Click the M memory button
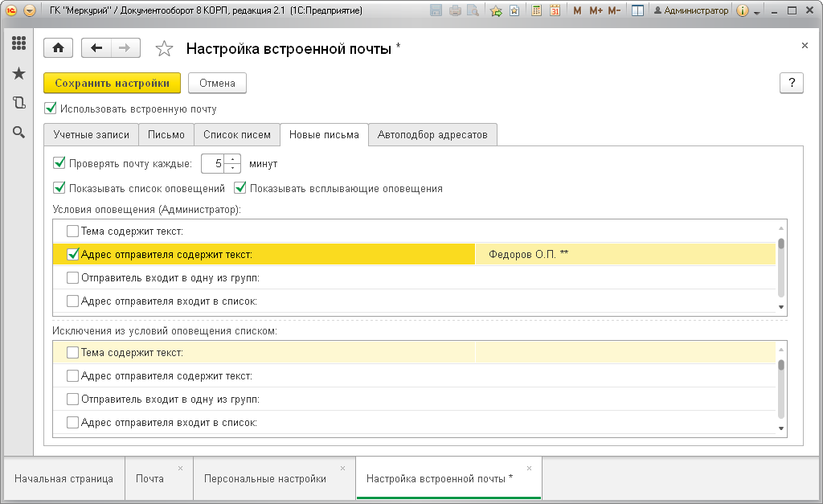Screen dimensions: 823x504 click(x=577, y=10)
